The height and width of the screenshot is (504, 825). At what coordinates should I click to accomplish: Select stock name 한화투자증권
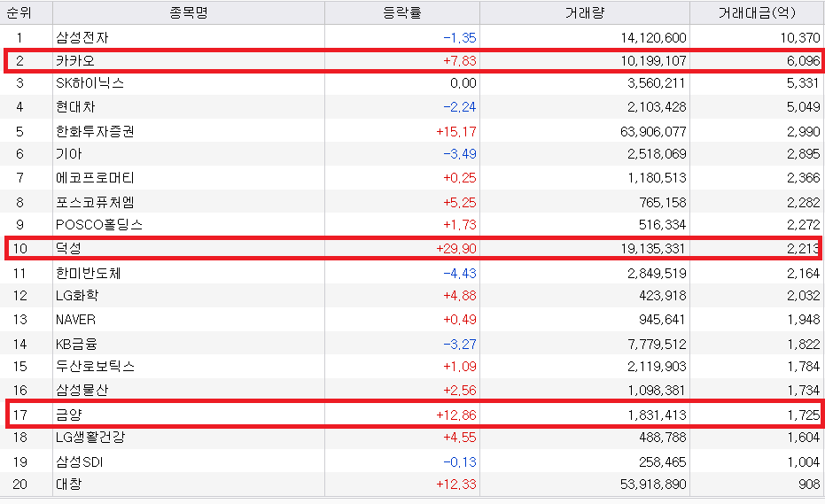tap(95, 131)
